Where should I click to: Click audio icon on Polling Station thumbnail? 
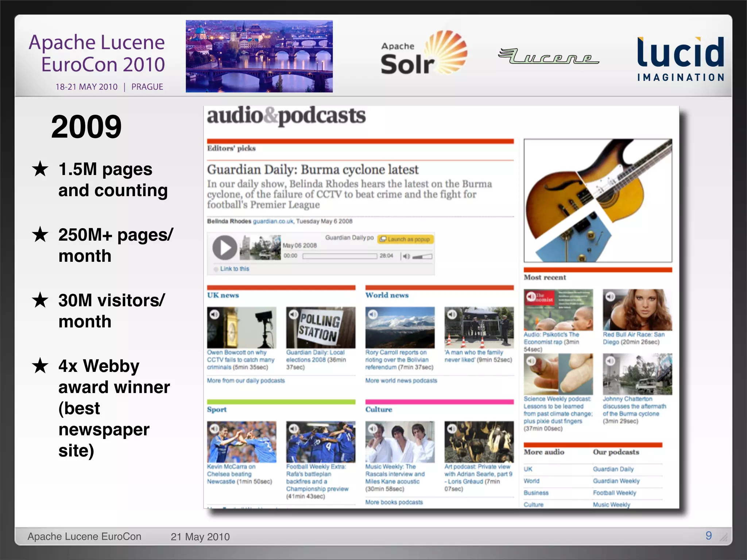coord(294,314)
